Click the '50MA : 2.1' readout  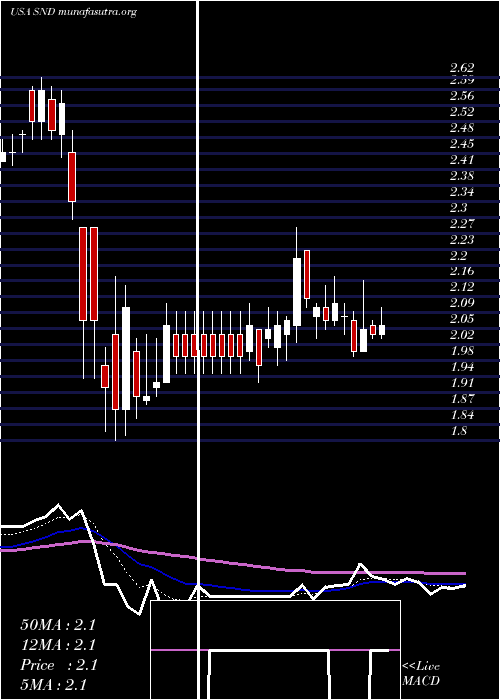[58, 625]
